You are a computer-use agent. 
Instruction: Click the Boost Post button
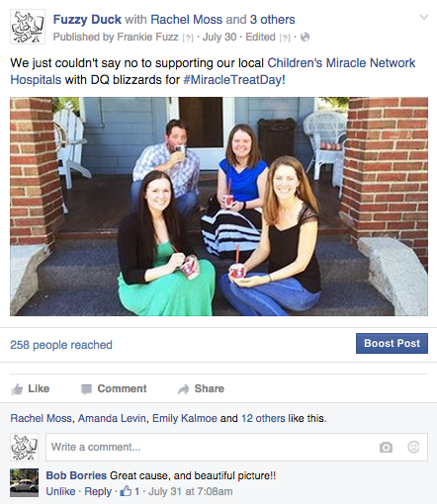pyautogui.click(x=392, y=343)
